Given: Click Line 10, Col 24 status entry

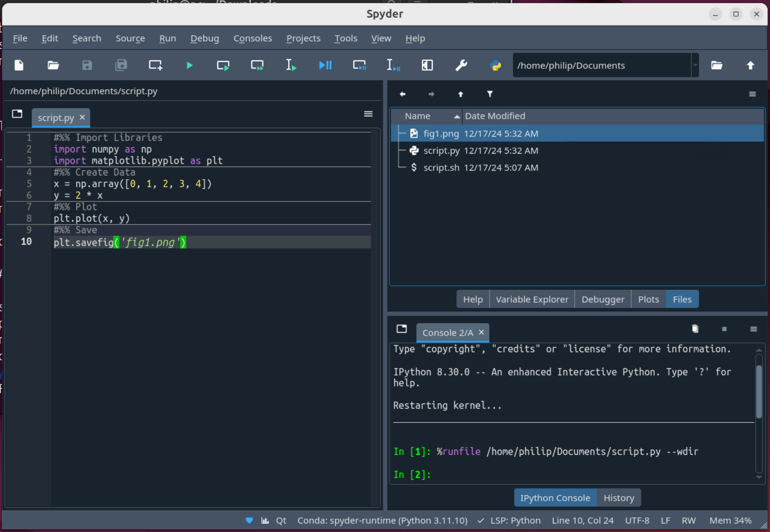Looking at the screenshot, I should (x=582, y=520).
